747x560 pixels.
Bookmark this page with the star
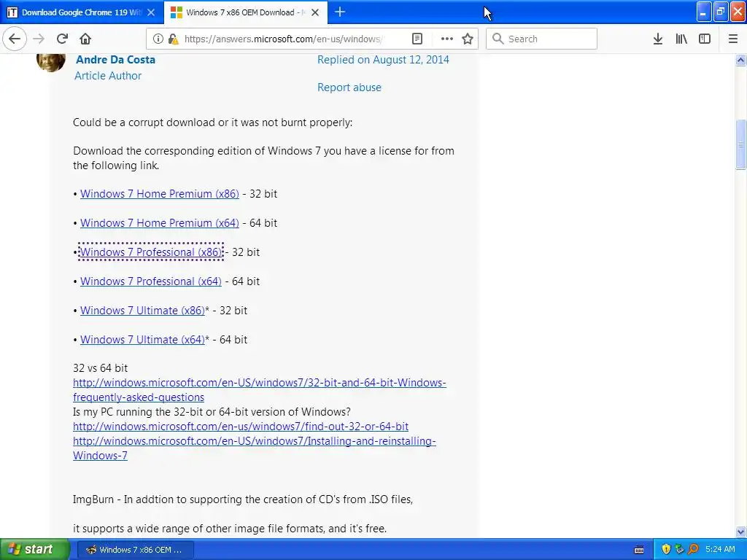pos(468,39)
